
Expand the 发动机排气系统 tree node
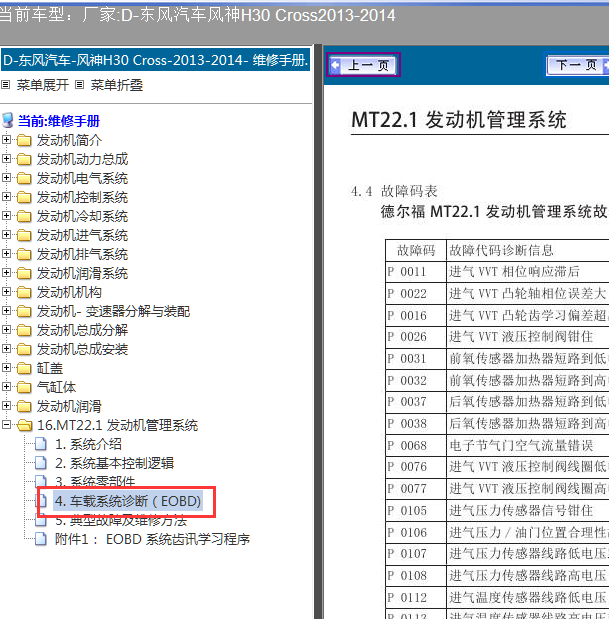click(x=6, y=253)
